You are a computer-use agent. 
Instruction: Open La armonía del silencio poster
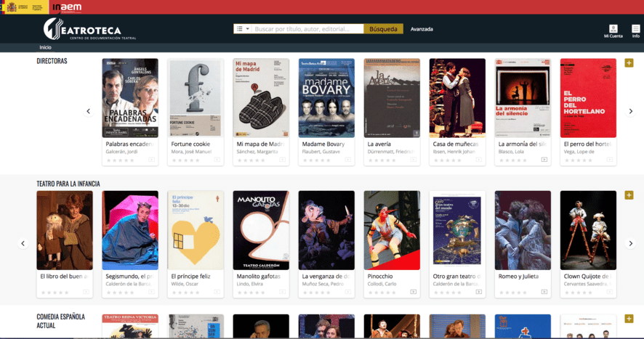pyautogui.click(x=523, y=98)
